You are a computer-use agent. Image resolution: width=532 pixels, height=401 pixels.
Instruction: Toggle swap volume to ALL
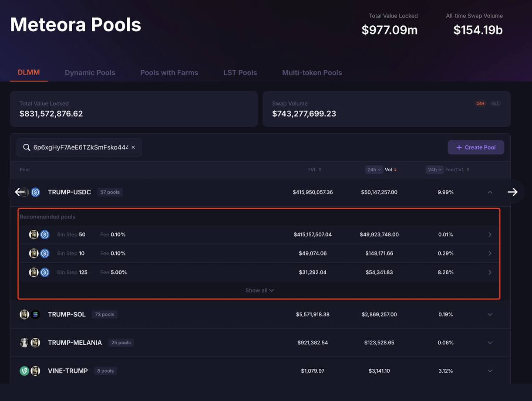(495, 104)
